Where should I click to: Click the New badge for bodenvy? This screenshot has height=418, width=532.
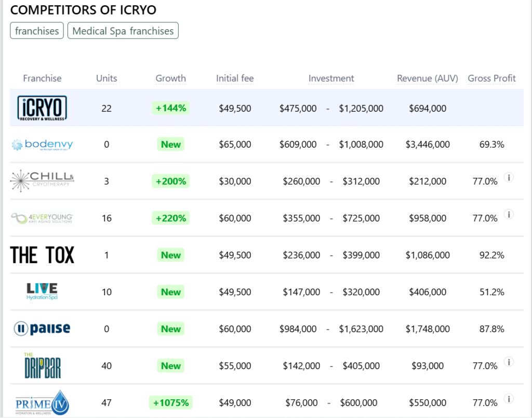pyautogui.click(x=170, y=145)
